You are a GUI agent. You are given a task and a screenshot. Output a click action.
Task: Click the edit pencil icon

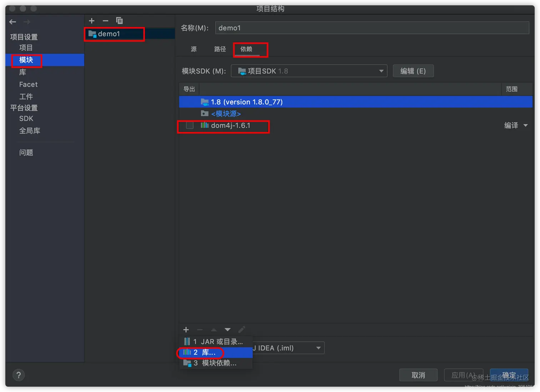tap(241, 330)
